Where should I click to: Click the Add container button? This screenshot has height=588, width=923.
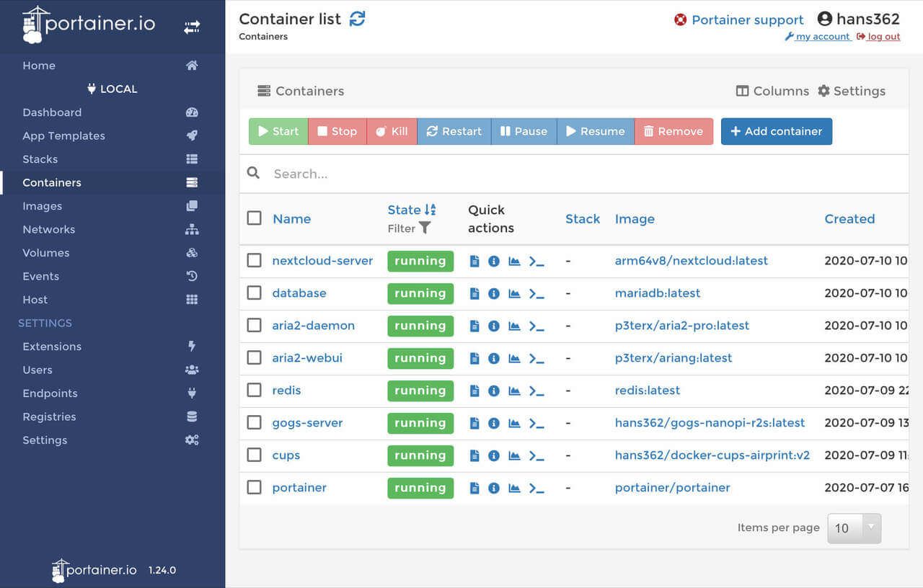(777, 131)
